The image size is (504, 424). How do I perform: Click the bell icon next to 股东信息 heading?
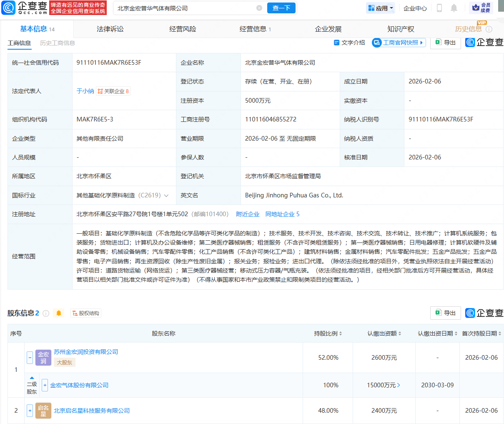[58, 313]
